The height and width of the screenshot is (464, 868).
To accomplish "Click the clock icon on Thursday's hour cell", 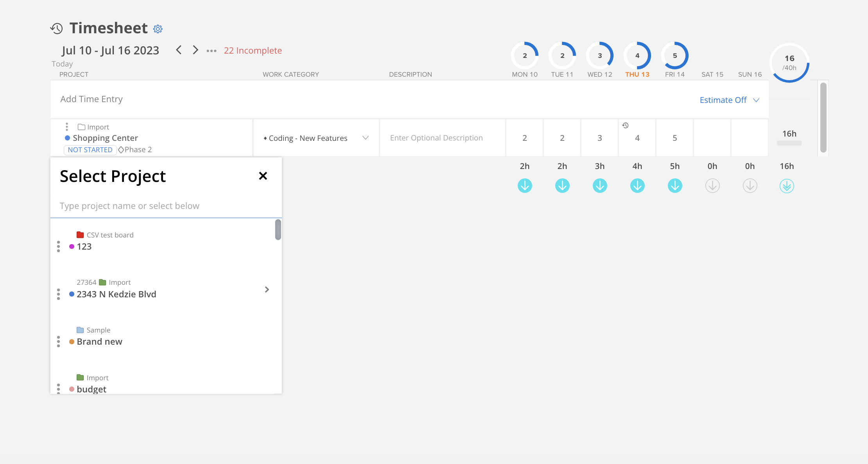I will 625,126.
